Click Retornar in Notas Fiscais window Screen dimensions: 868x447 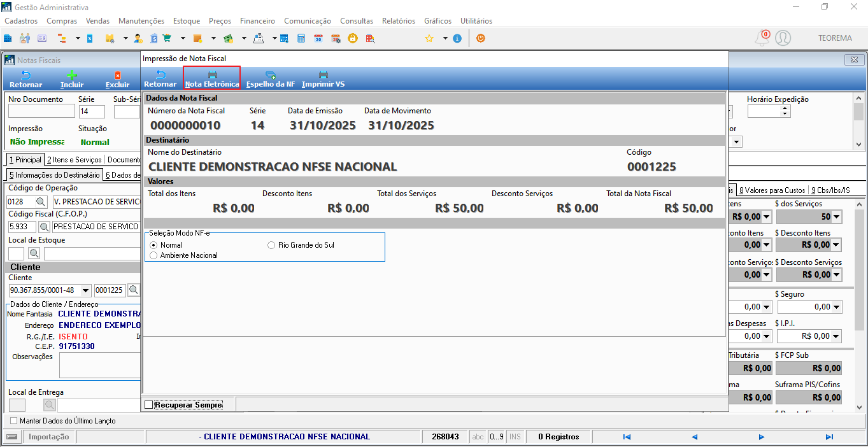[x=26, y=79]
